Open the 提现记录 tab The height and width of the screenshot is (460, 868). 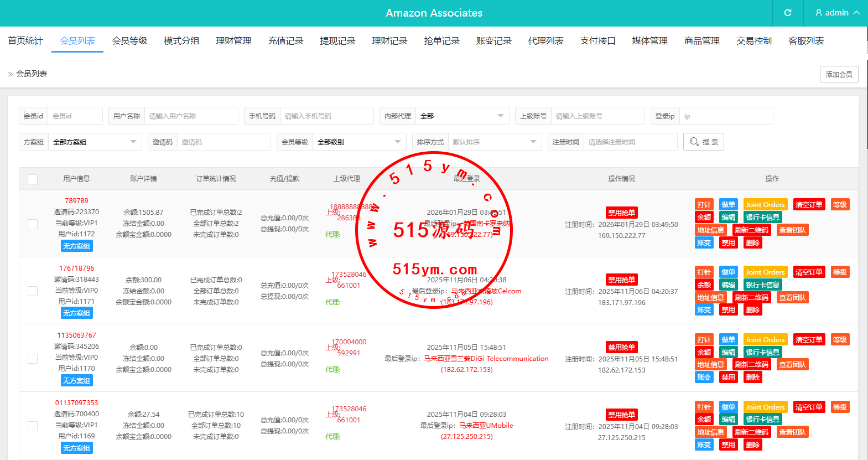pyautogui.click(x=337, y=41)
